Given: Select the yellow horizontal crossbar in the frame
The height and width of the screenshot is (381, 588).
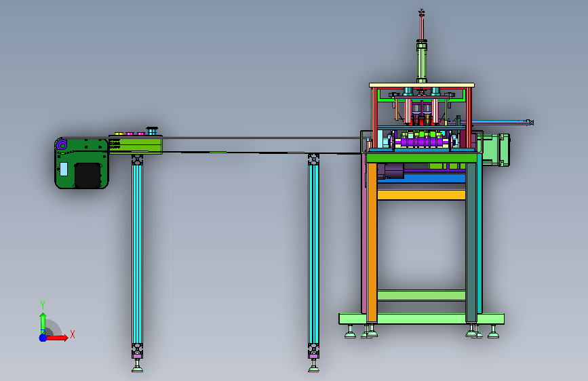Looking at the screenshot, I should coord(421,195).
